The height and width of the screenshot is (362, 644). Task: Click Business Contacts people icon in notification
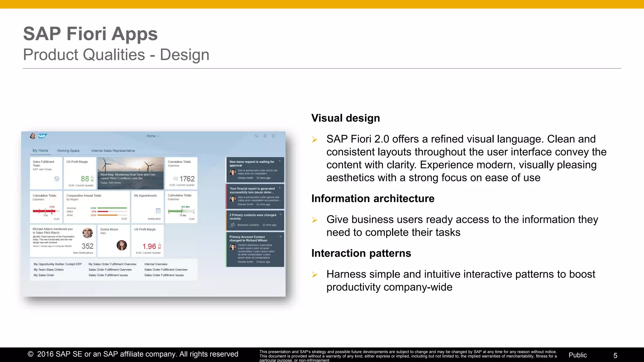(x=233, y=225)
